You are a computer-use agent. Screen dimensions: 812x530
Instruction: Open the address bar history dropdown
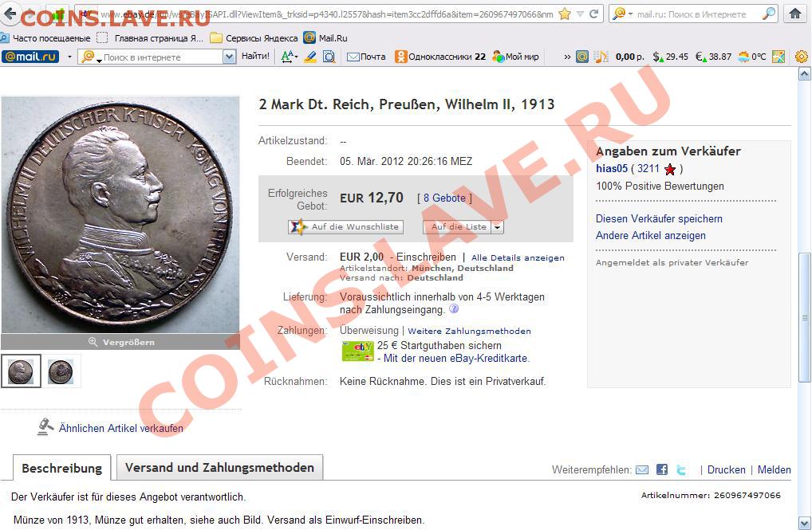coord(579,14)
